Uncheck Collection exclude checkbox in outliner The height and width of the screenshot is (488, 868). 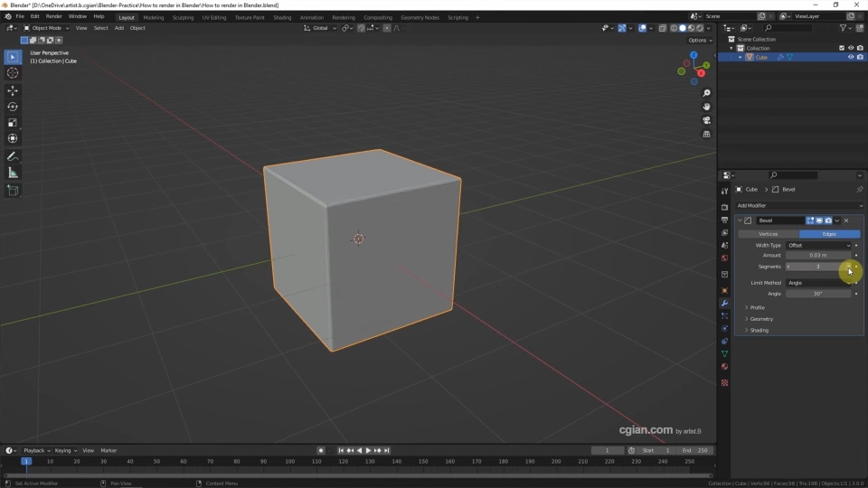coord(842,48)
